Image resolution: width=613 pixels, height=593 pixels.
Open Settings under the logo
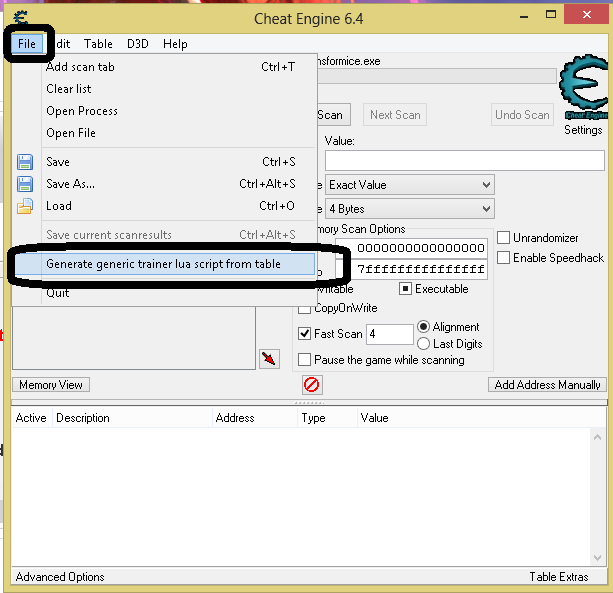pyautogui.click(x=583, y=130)
